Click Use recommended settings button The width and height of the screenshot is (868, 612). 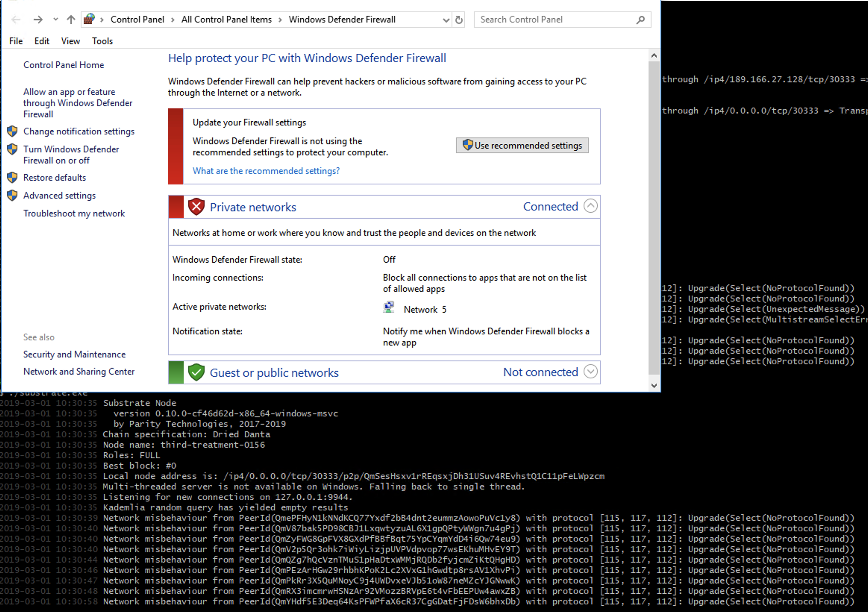[522, 145]
